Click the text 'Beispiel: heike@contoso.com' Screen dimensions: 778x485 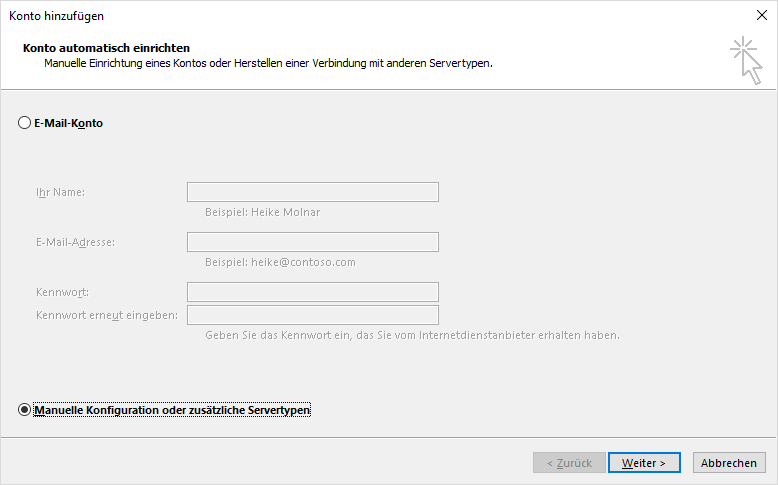(280, 262)
